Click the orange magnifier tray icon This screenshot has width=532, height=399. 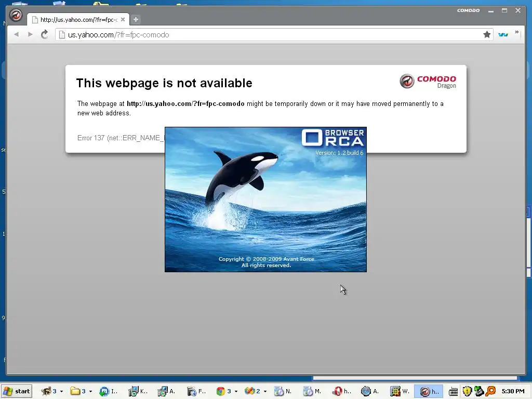pyautogui.click(x=490, y=391)
